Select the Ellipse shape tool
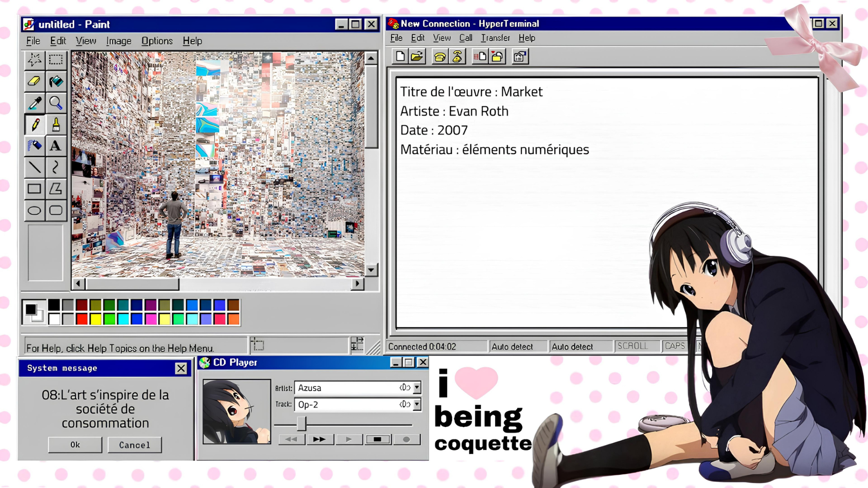Screen dimensions: 868x488 (x=34, y=210)
